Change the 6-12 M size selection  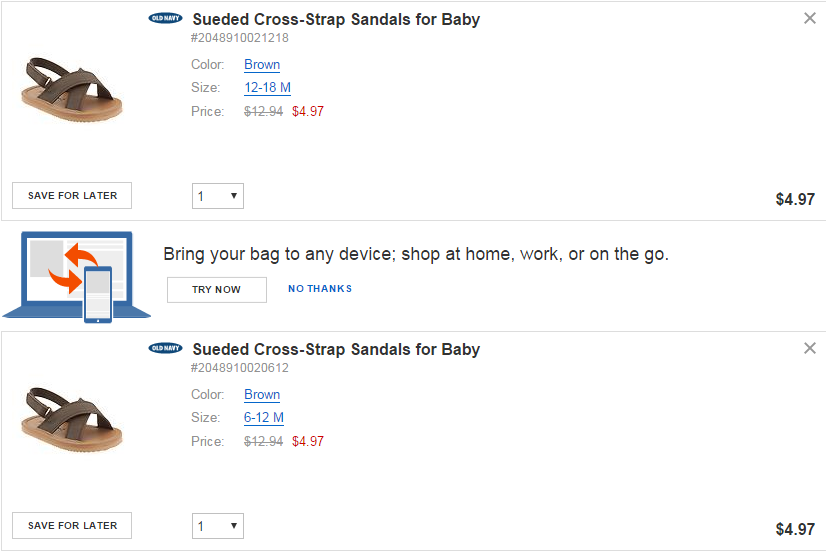(x=264, y=417)
